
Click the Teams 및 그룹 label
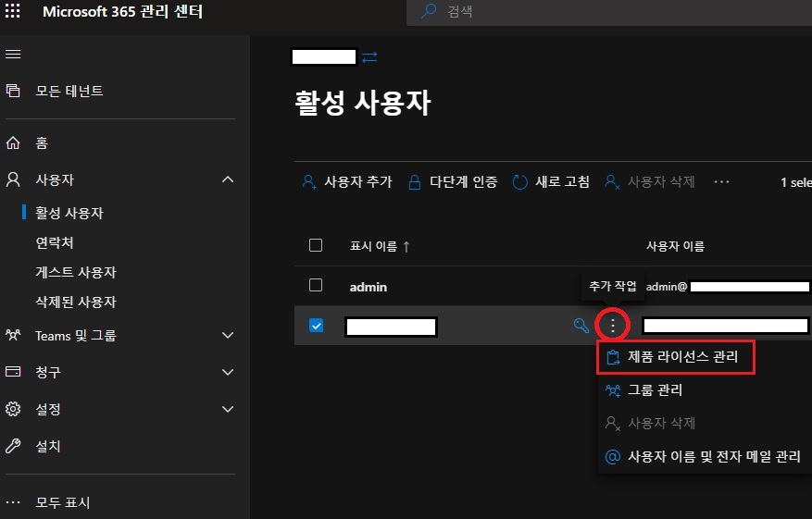tap(76, 335)
